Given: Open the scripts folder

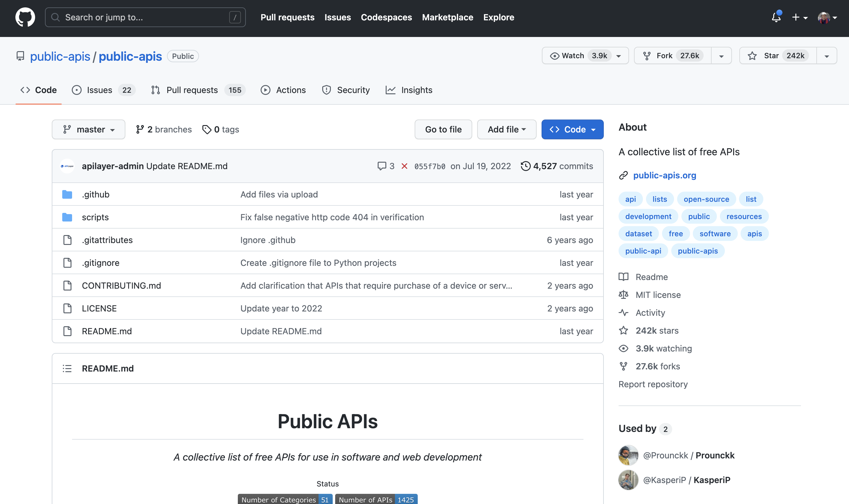Looking at the screenshot, I should point(95,217).
